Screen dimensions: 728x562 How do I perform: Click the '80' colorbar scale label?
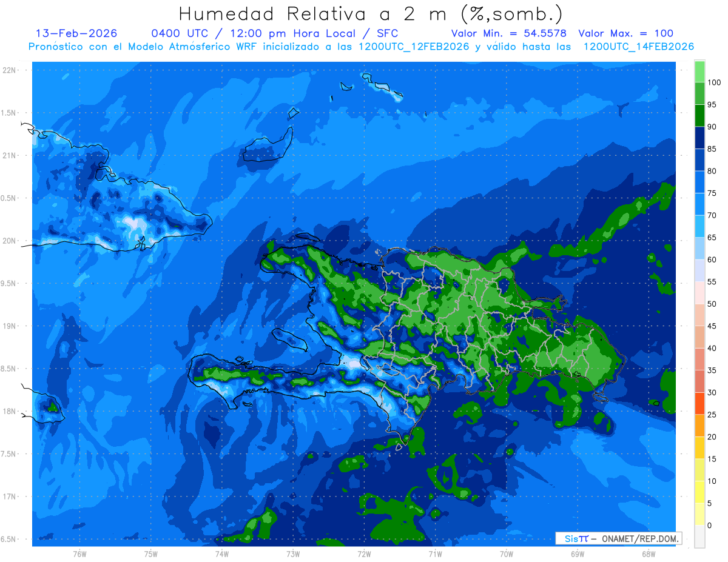pyautogui.click(x=712, y=171)
